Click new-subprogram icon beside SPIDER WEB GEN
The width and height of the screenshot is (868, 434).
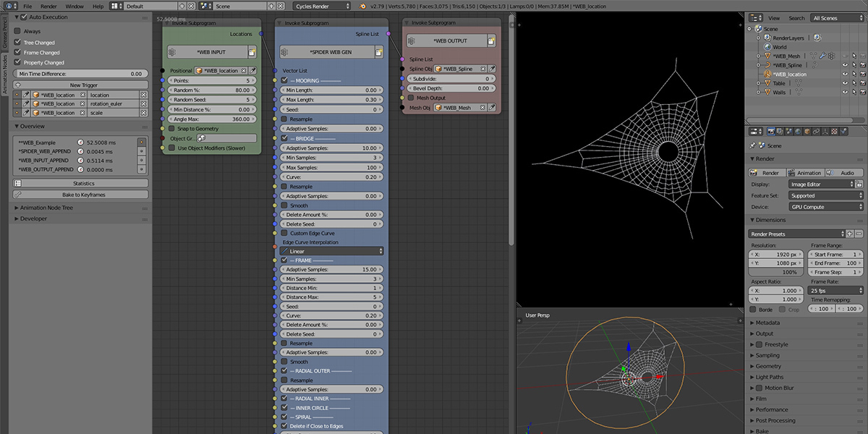pyautogui.click(x=378, y=52)
